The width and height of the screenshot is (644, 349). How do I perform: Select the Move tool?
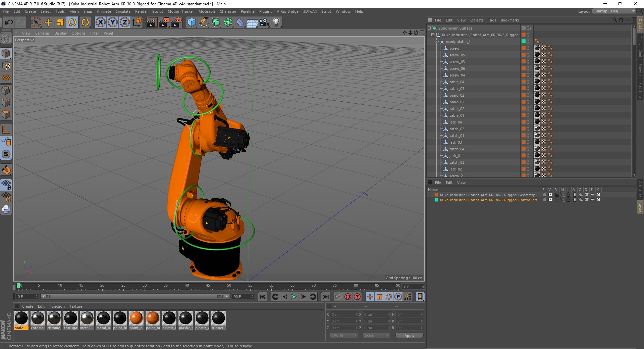(48, 22)
